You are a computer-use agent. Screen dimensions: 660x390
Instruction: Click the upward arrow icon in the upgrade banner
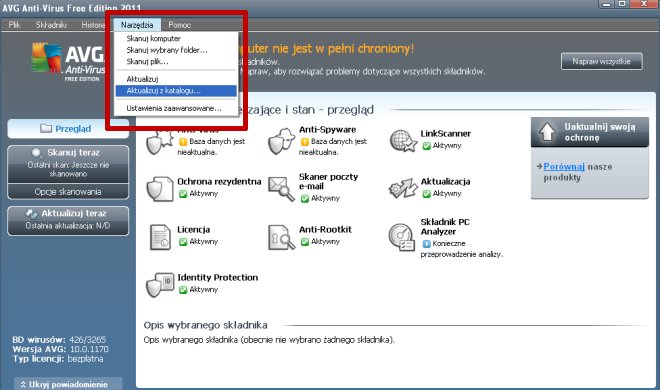(547, 132)
